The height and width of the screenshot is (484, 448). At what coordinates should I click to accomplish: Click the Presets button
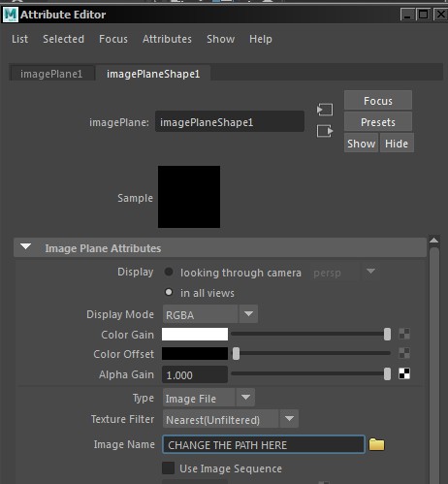[x=378, y=122]
